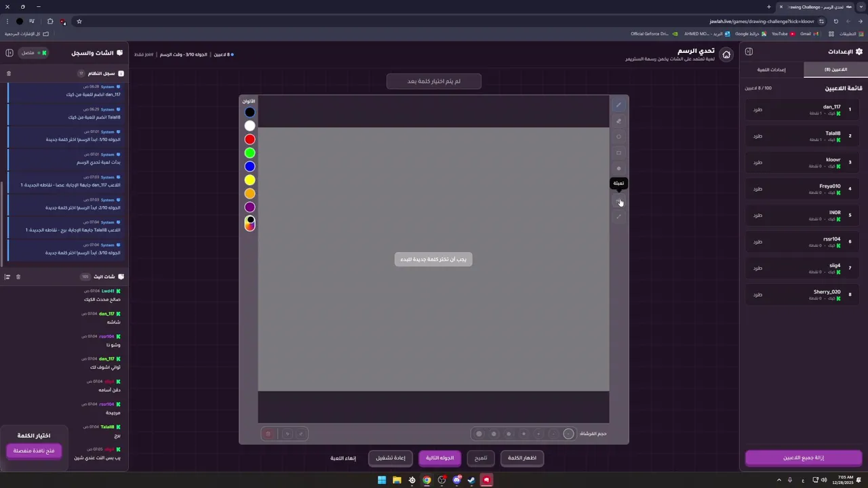Image resolution: width=868 pixels, height=488 pixels.
Task: Open a new browser tab
Action: tap(769, 7)
